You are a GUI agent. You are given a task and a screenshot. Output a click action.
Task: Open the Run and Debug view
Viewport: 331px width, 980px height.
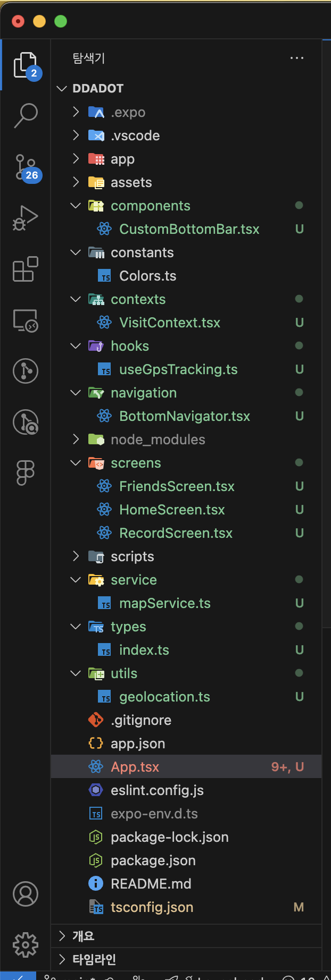(26, 218)
